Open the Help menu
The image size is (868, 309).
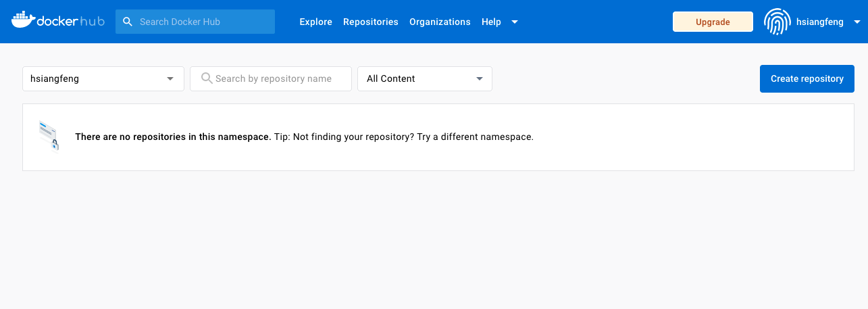click(491, 22)
